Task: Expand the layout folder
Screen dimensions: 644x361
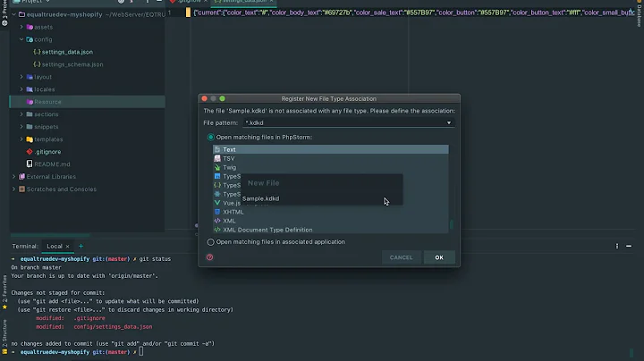Action: pos(21,77)
